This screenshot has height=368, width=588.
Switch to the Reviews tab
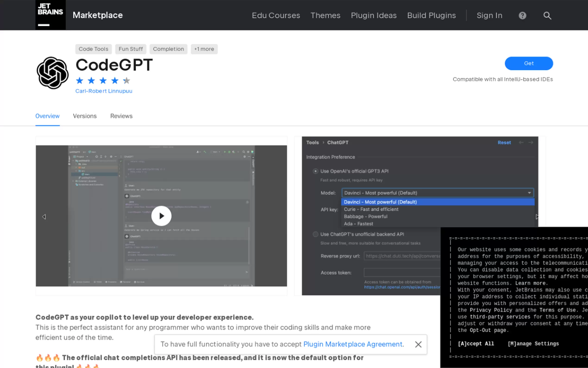coord(121,116)
